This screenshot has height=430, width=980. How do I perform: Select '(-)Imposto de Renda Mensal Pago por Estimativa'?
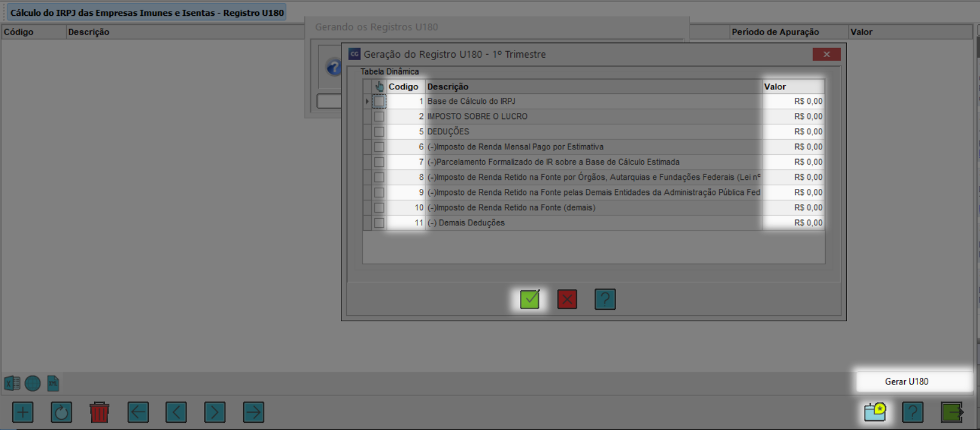(x=593, y=147)
